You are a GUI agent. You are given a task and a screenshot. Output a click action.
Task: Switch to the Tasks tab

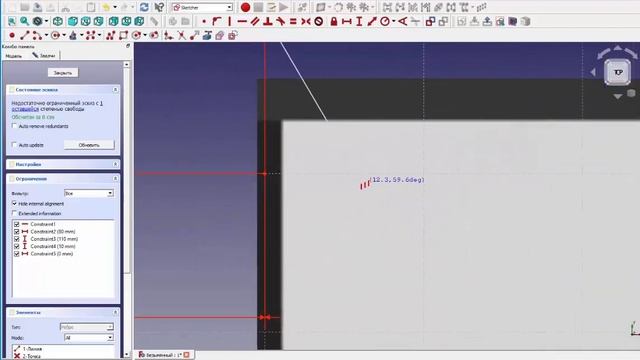click(44, 55)
